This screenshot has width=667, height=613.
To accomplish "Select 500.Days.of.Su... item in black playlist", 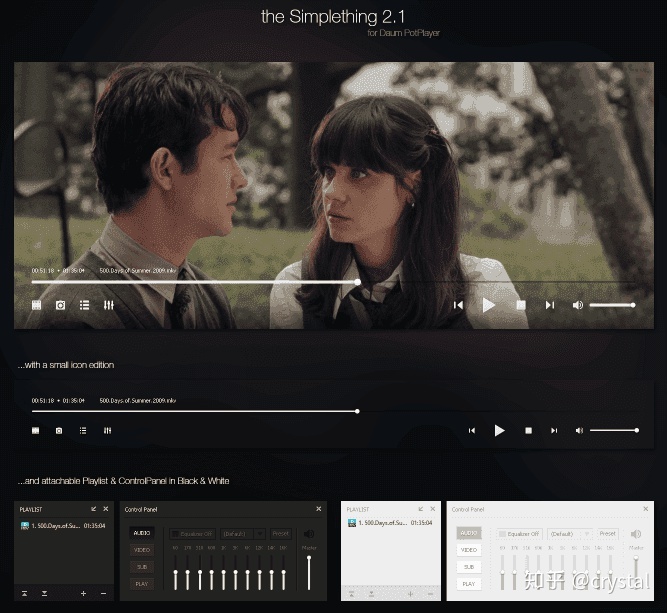I will point(63,526).
